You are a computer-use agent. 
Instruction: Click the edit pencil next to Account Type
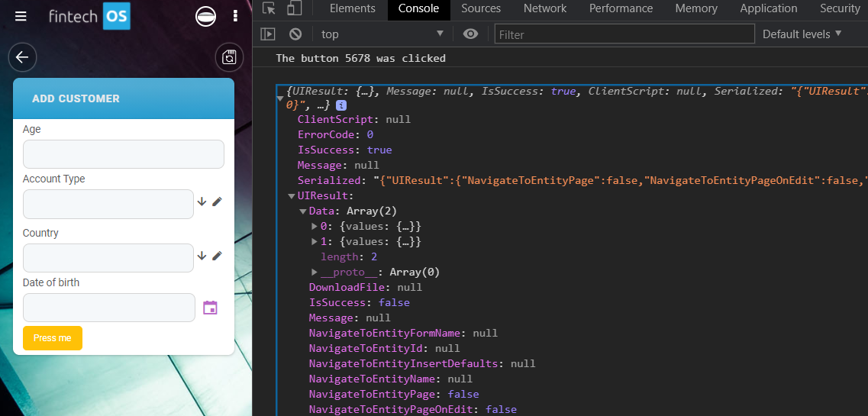pyautogui.click(x=217, y=202)
